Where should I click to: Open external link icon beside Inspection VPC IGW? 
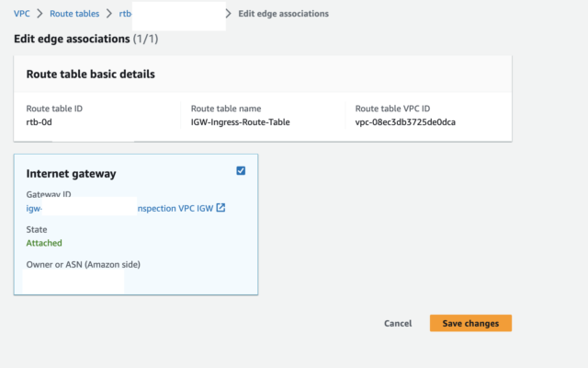(x=220, y=208)
